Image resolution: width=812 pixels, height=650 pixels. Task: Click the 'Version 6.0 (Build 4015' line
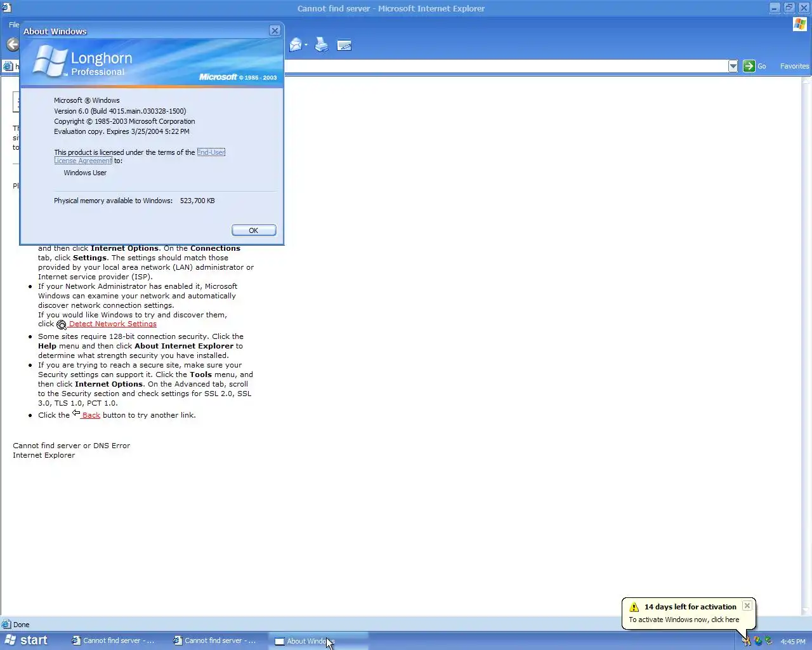(x=120, y=111)
